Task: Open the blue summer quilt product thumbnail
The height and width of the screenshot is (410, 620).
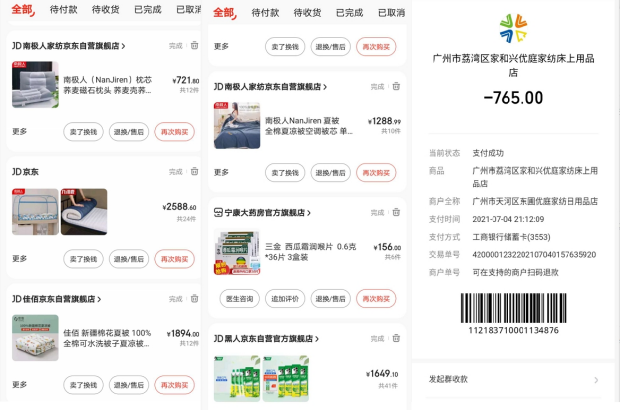Action: point(237,125)
